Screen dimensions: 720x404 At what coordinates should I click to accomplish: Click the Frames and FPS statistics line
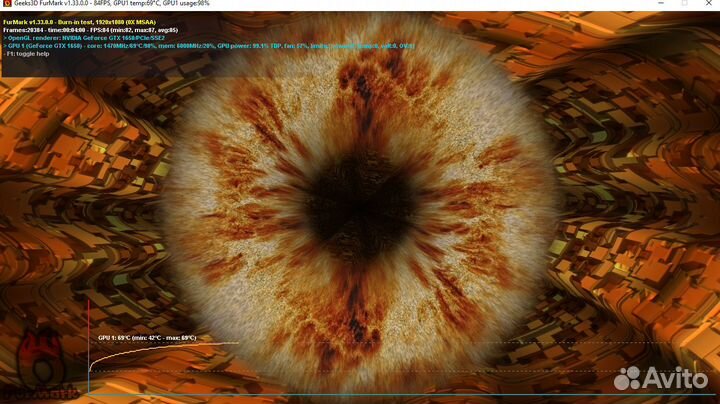tap(90, 30)
